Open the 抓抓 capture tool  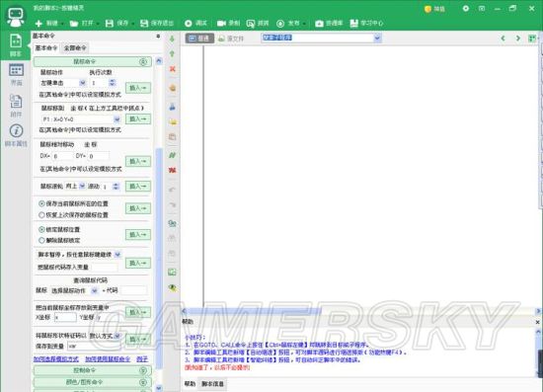[258, 23]
